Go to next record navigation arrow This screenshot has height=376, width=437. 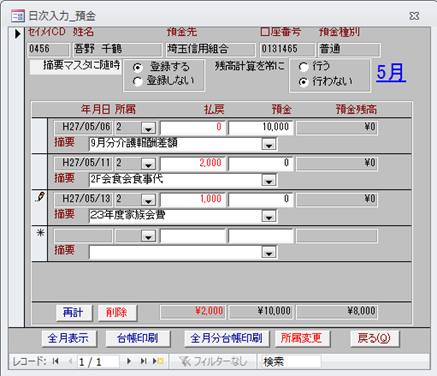[129, 361]
